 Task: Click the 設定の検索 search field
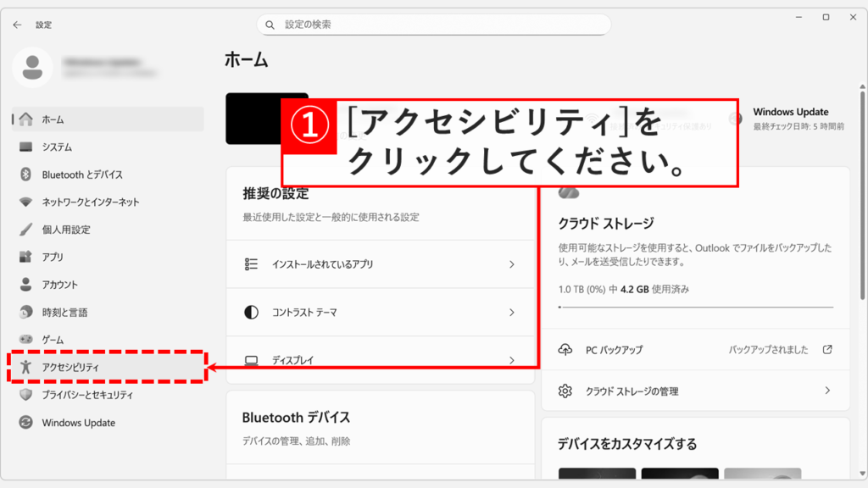pyautogui.click(x=434, y=24)
